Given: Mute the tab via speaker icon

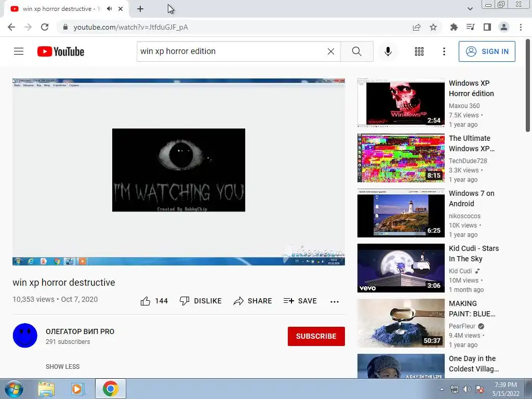Looking at the screenshot, I should [109, 9].
